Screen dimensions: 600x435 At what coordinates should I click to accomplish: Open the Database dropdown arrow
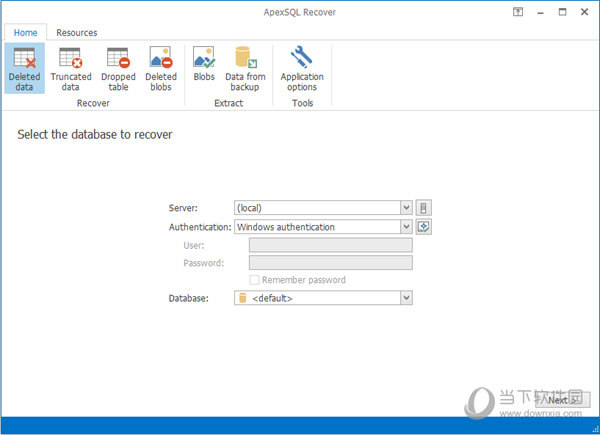[406, 298]
